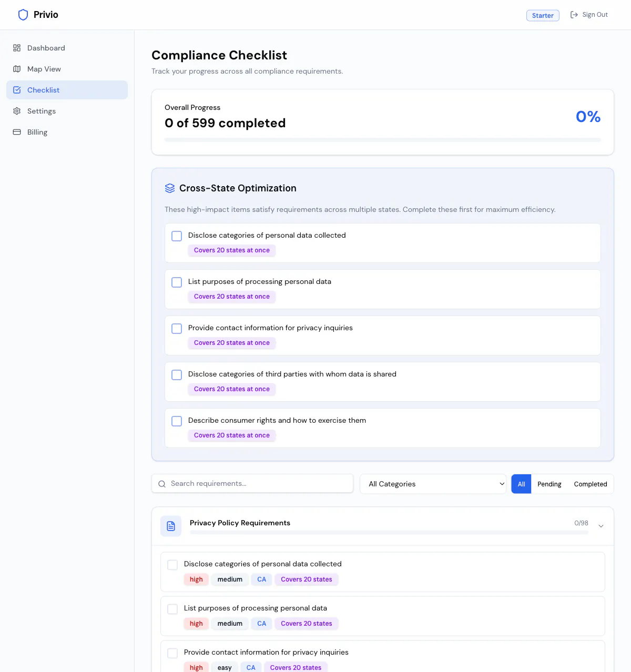The width and height of the screenshot is (631, 672).
Task: Click the Cross-State Optimization heading text
Action: (238, 188)
